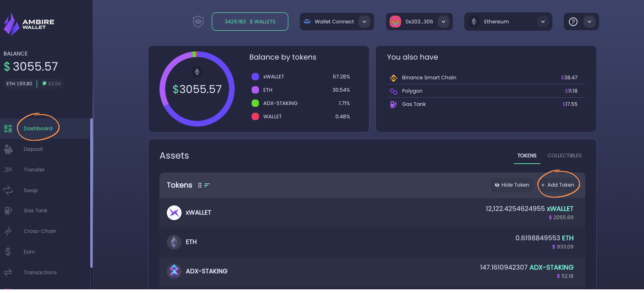
Task: Click the drag-handle dots icon beside Tokens
Action: (x=200, y=185)
